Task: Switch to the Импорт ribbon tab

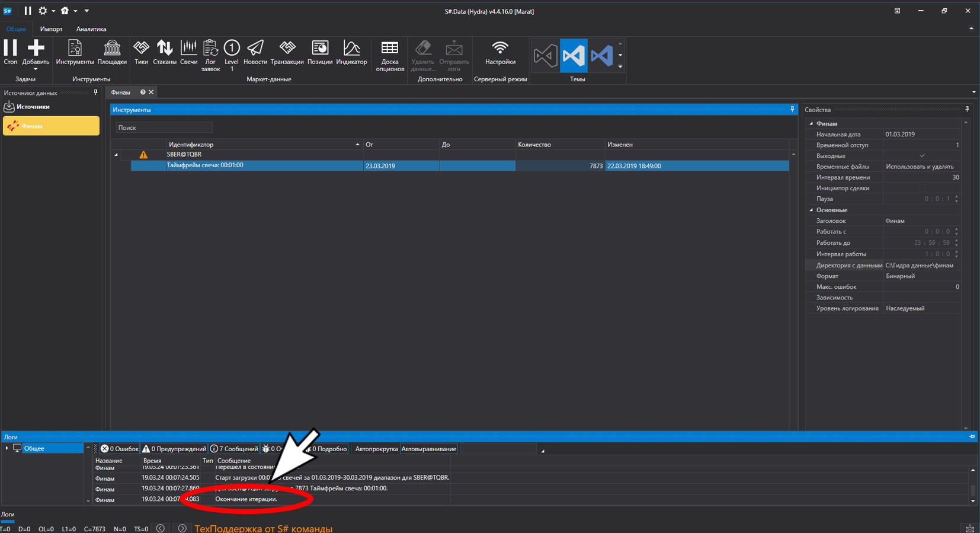Action: (x=51, y=29)
